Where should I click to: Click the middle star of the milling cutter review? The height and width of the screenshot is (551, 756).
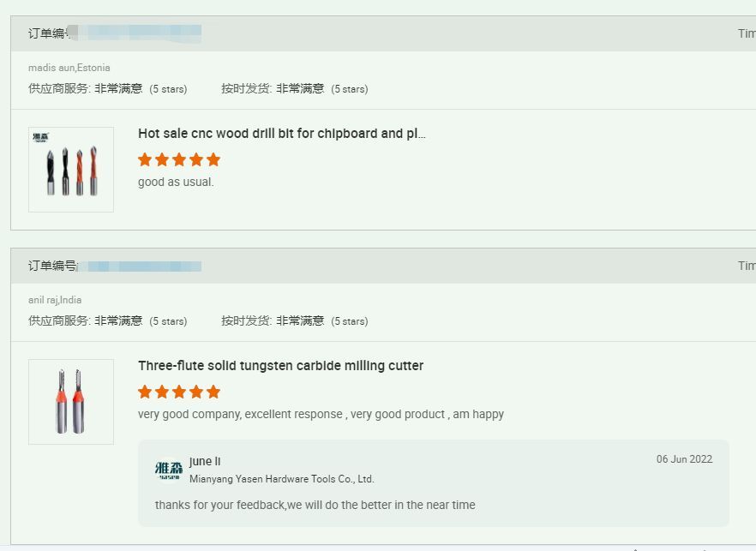[179, 392]
